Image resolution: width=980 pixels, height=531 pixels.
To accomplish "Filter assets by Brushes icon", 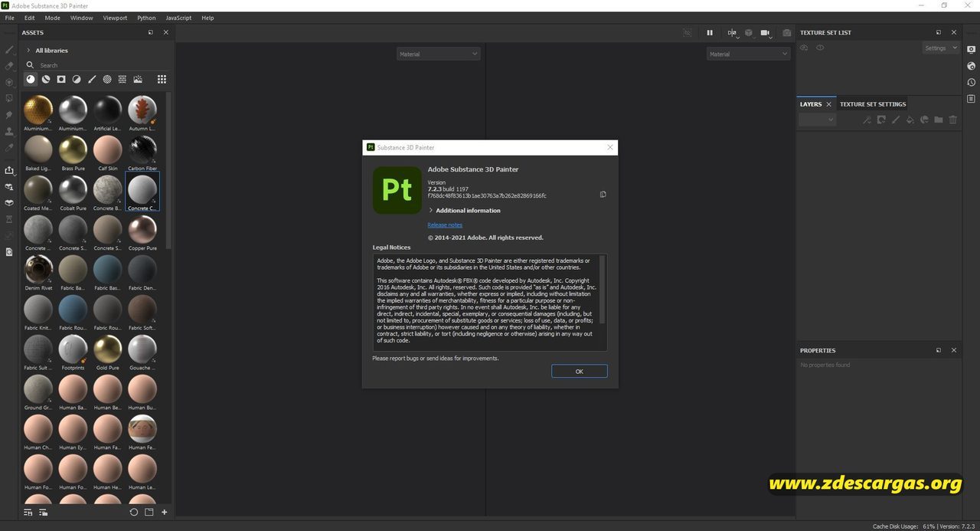I will [x=92, y=79].
